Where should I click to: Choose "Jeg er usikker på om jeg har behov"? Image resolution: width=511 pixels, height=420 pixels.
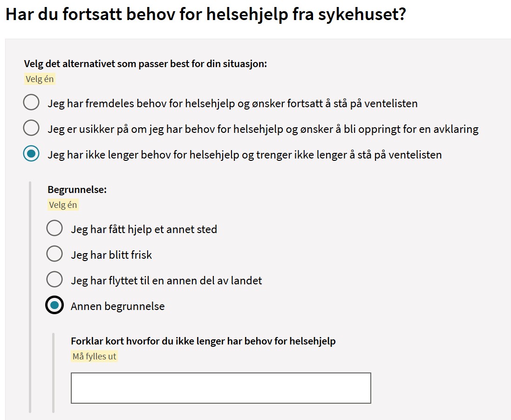31,128
